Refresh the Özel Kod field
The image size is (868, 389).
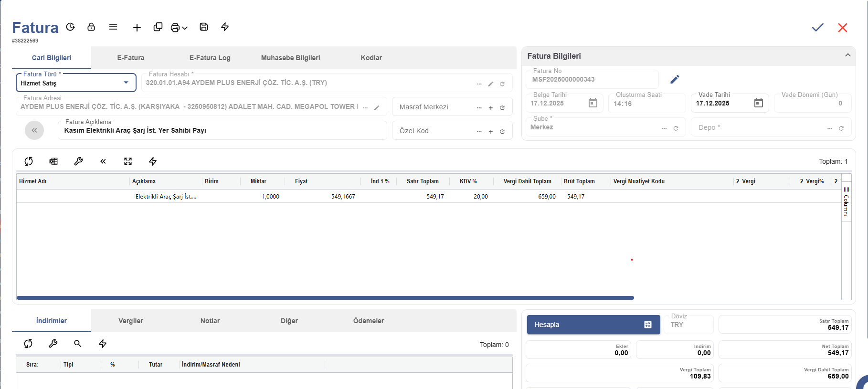click(502, 132)
